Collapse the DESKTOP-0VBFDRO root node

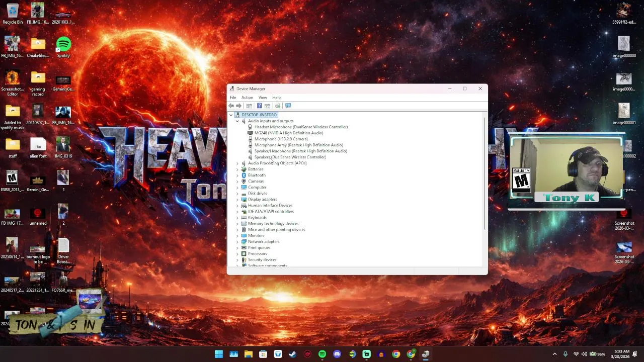pyautogui.click(x=231, y=115)
